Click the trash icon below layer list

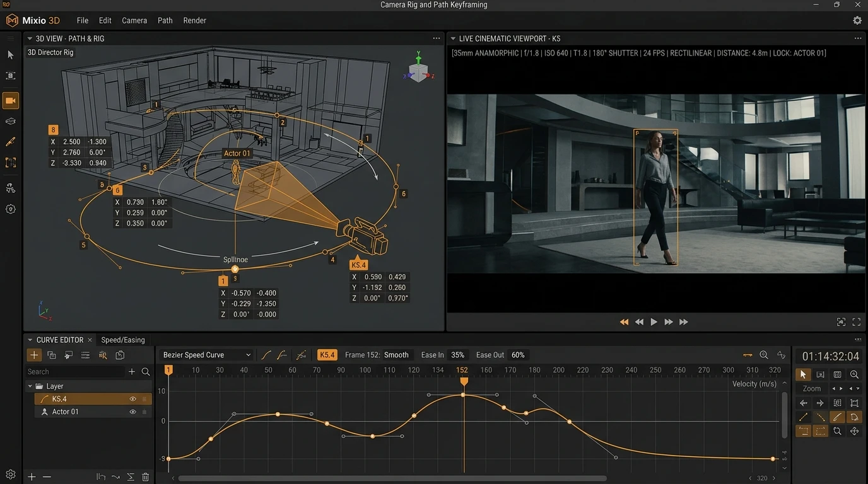coord(146,477)
